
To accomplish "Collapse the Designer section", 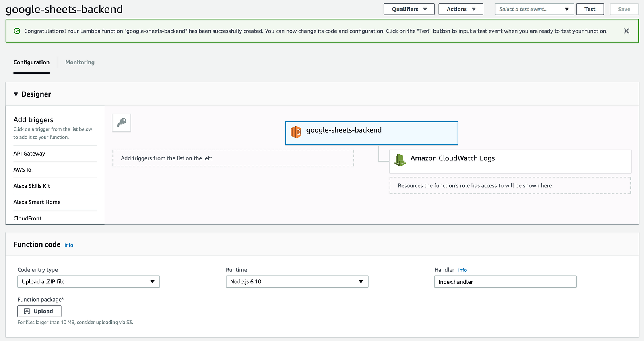I will tap(16, 94).
